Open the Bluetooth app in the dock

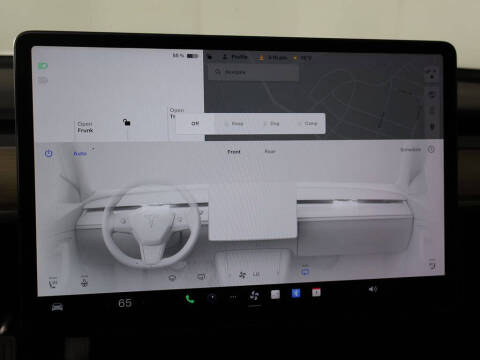[x=296, y=293]
